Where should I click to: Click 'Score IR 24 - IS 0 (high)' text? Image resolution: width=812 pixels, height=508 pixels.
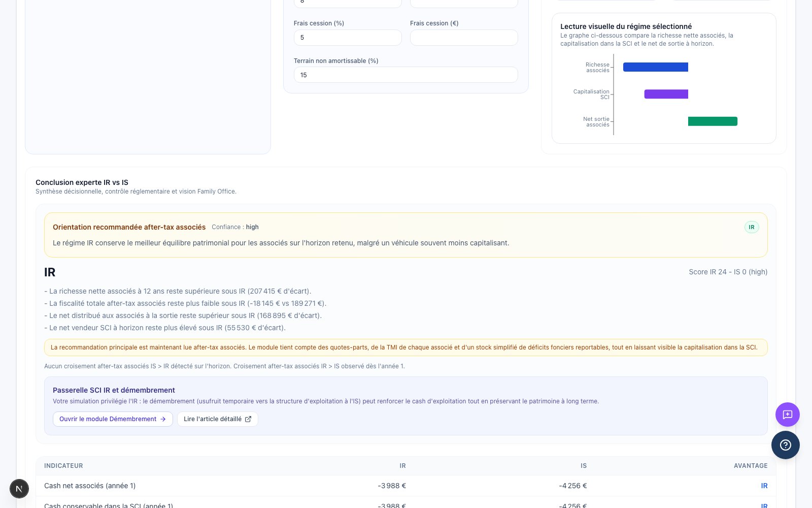(x=728, y=272)
